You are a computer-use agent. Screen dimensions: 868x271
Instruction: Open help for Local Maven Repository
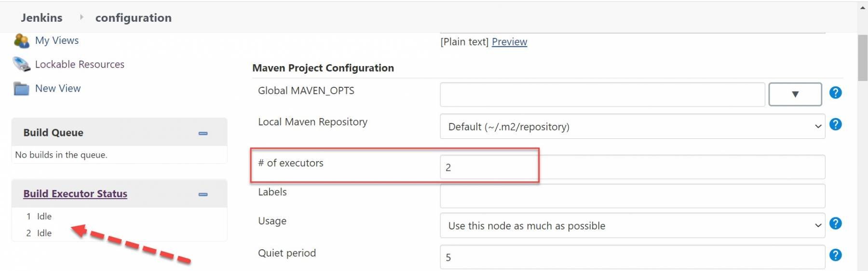835,124
